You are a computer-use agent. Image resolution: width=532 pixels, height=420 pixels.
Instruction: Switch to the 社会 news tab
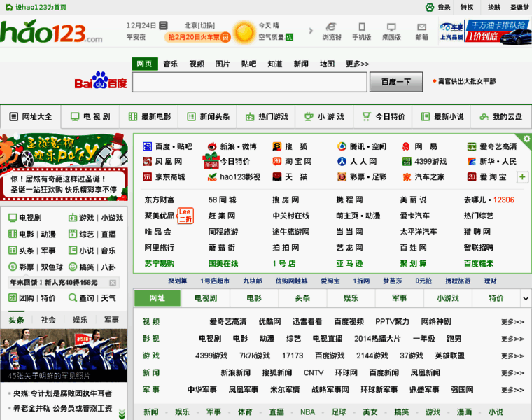pyautogui.click(x=48, y=320)
